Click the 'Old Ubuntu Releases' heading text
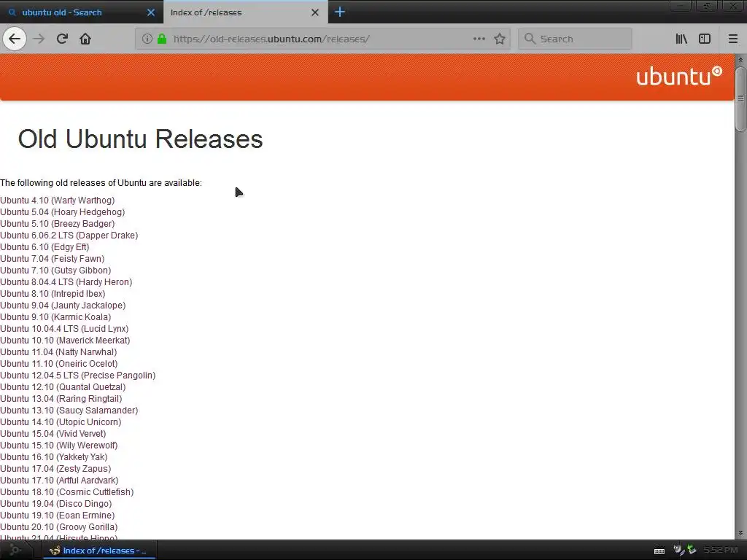The width and height of the screenshot is (747, 560). tap(141, 139)
